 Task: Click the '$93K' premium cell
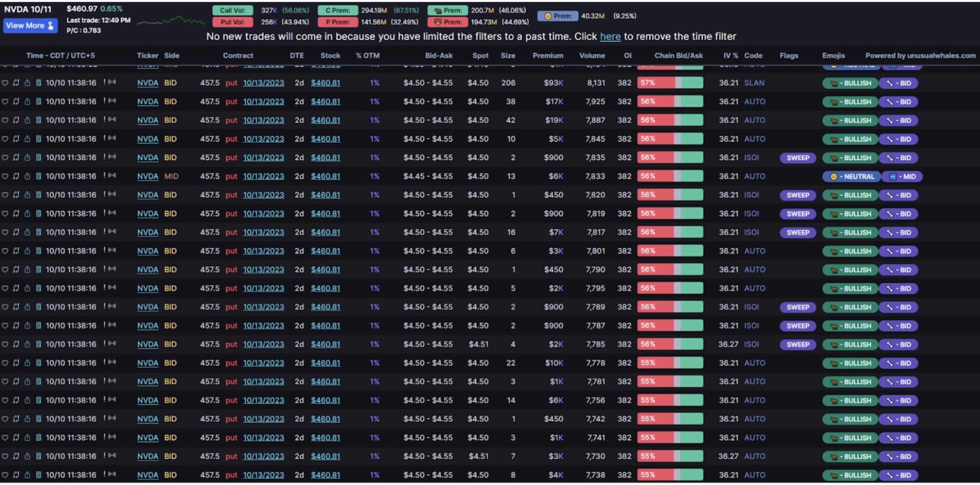point(554,83)
